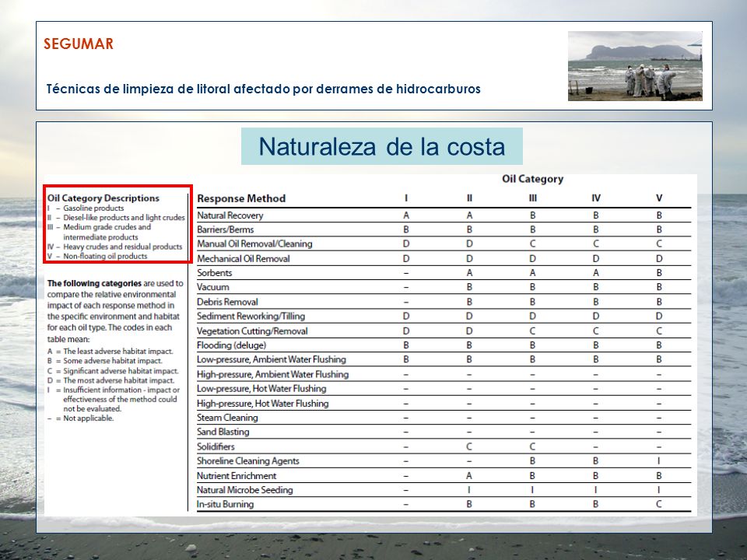Select 'The following categories' paragraph
Image resolution: width=747 pixels, height=560 pixels.
point(115,311)
